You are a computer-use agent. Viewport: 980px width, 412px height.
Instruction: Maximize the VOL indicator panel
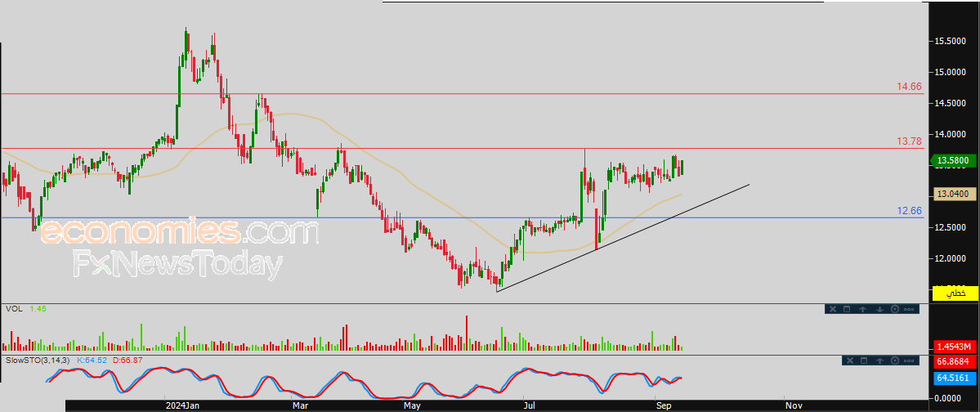click(847, 309)
